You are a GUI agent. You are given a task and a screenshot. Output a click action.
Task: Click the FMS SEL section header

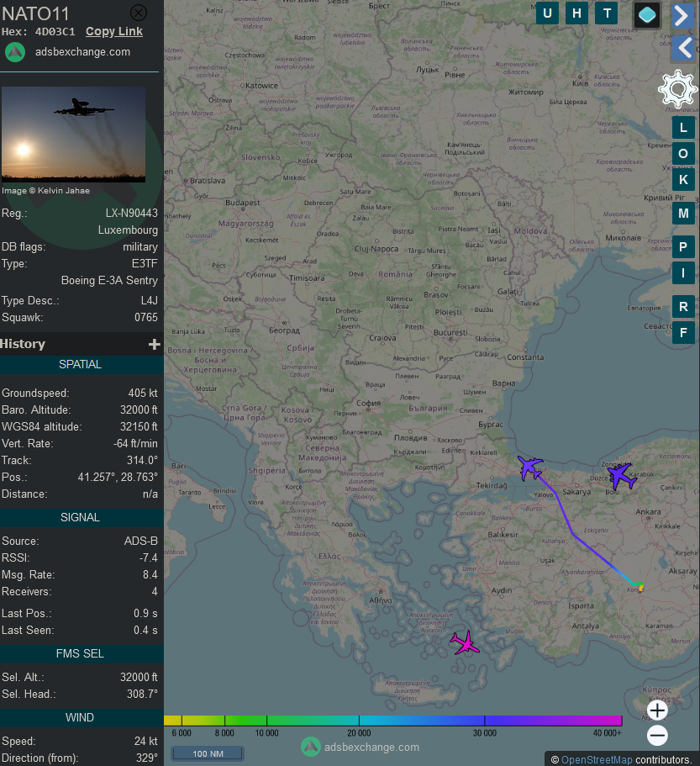click(x=80, y=653)
